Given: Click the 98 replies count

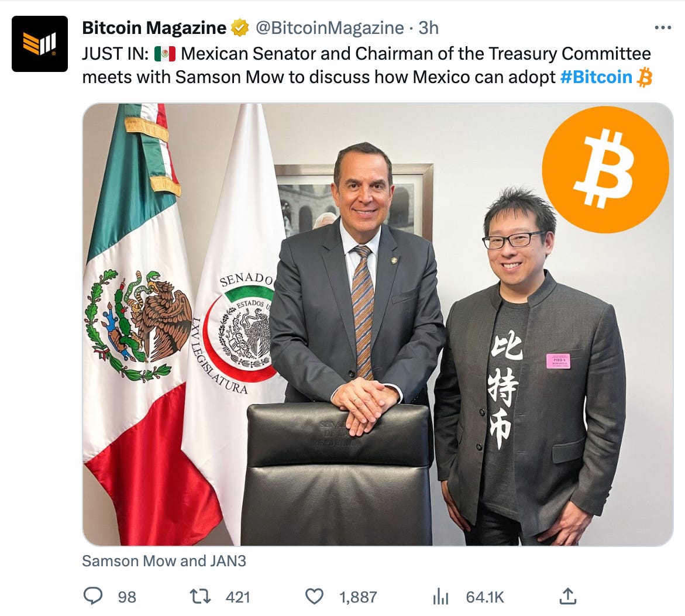Looking at the screenshot, I should pos(127,597).
